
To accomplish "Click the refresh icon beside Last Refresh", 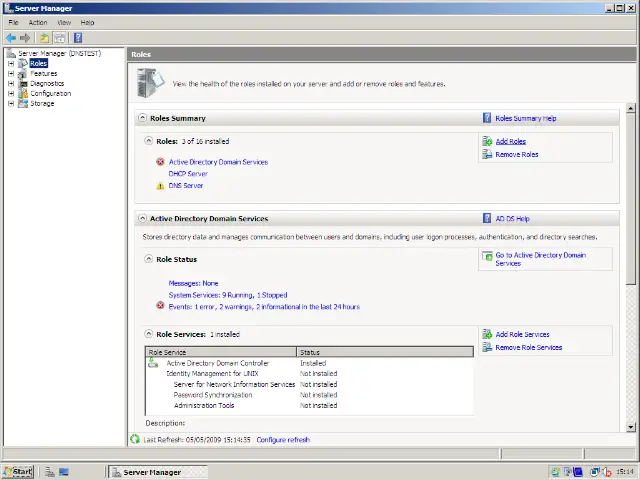I will (x=135, y=440).
